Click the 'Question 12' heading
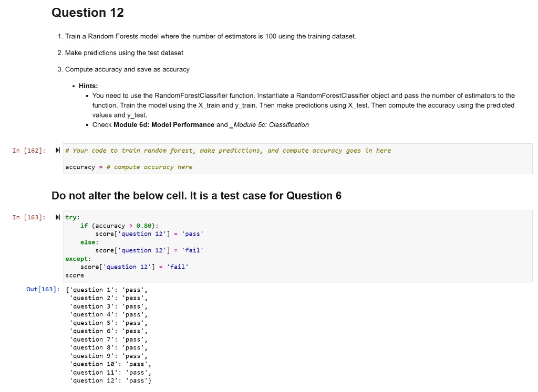Viewport: 538px width, 392px height. (x=88, y=13)
